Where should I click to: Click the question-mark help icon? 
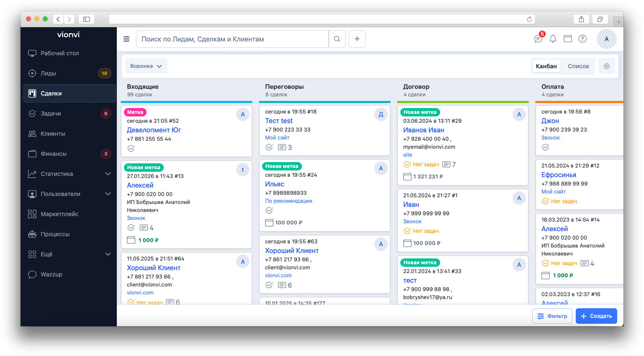[582, 39]
